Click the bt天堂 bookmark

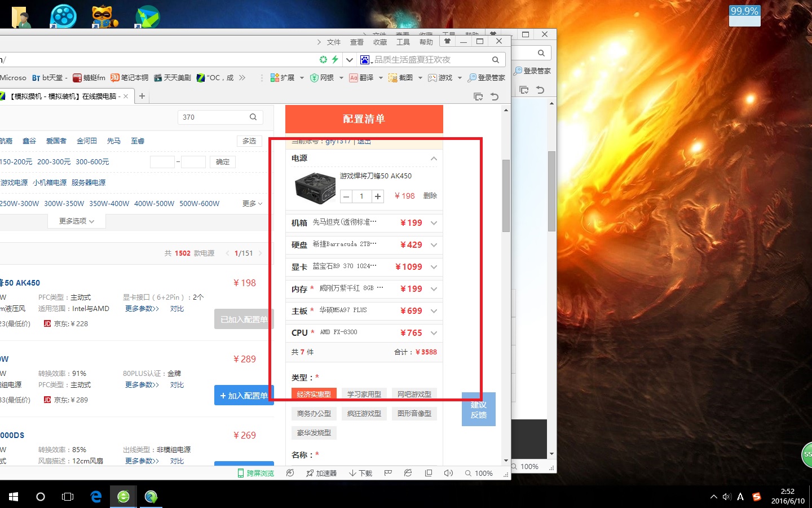coord(50,78)
